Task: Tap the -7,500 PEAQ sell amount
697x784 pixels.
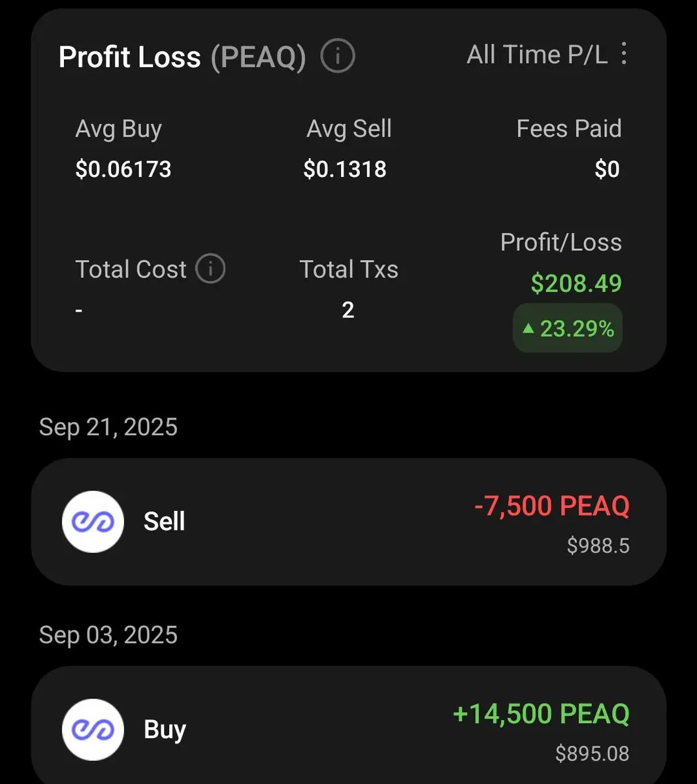Action: [551, 506]
